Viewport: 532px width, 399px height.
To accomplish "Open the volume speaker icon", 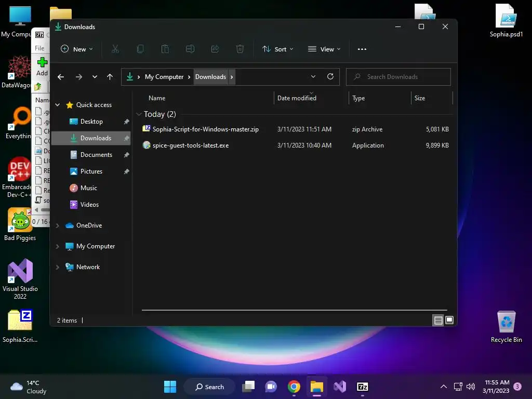I will coord(471,387).
